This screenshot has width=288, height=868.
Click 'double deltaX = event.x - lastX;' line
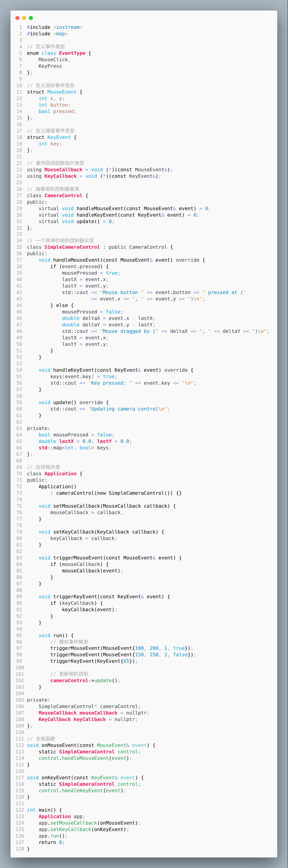109,318
